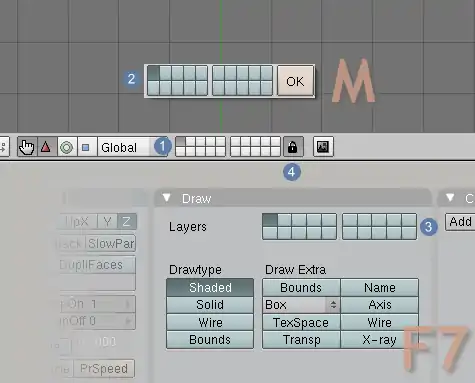475x383 pixels.
Task: Toggle layer 5 in Draw panel Layers
Action: coord(329,220)
